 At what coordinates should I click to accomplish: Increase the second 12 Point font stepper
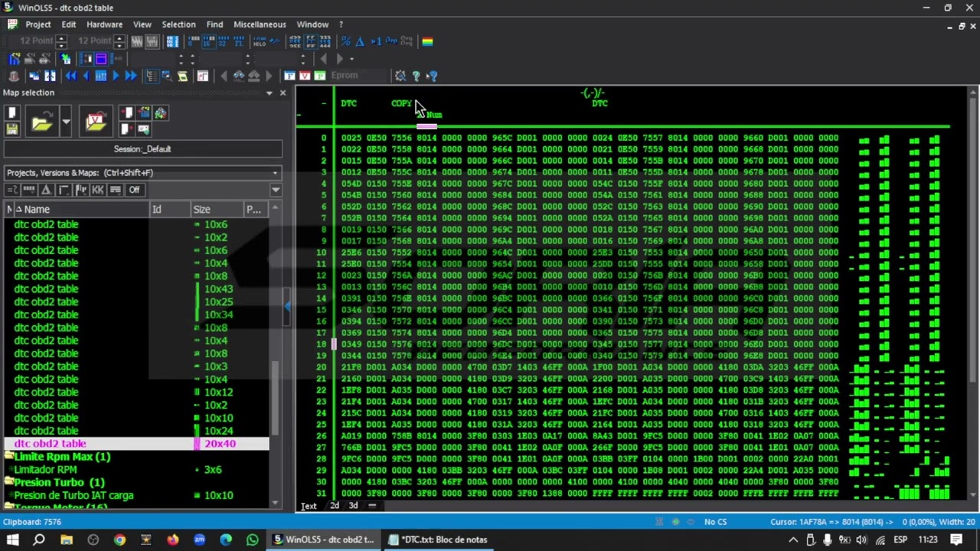pyautogui.click(x=119, y=37)
